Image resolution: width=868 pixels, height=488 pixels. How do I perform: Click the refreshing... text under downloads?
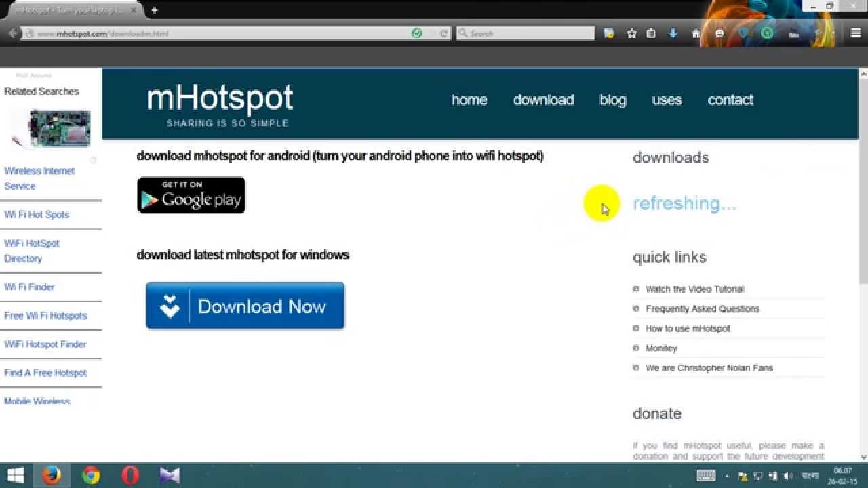[x=684, y=203]
